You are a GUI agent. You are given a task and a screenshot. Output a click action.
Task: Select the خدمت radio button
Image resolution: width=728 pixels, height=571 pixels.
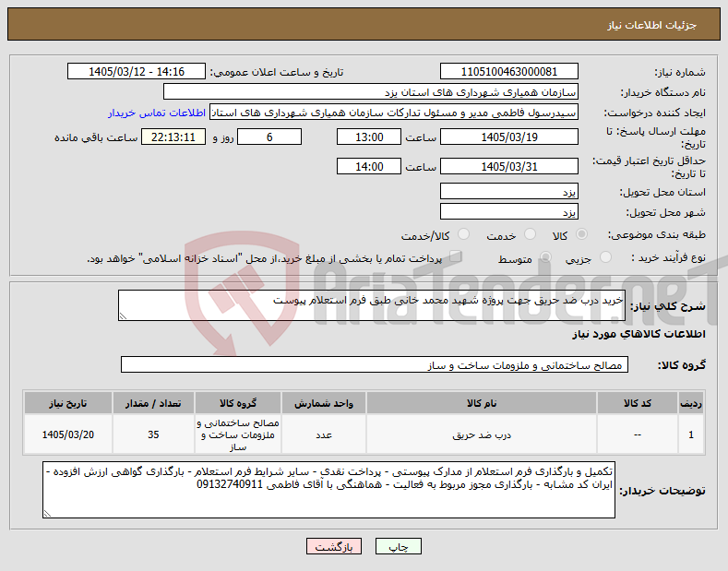pyautogui.click(x=530, y=234)
